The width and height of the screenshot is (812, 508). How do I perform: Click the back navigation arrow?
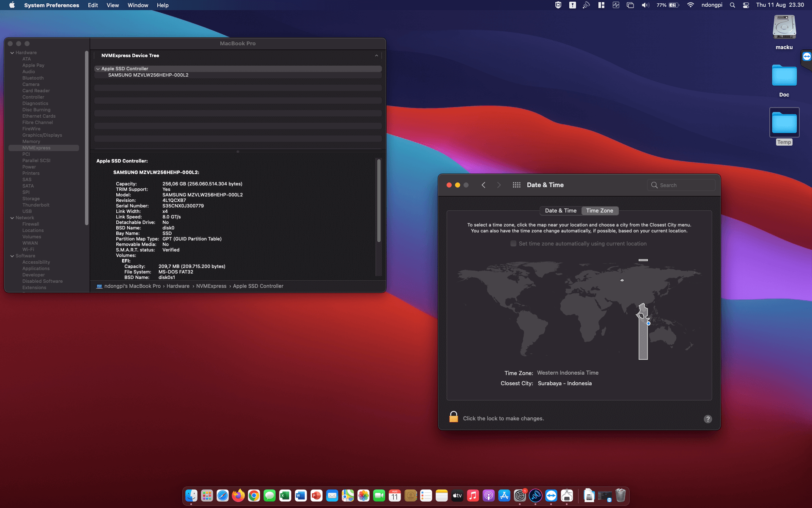point(484,185)
